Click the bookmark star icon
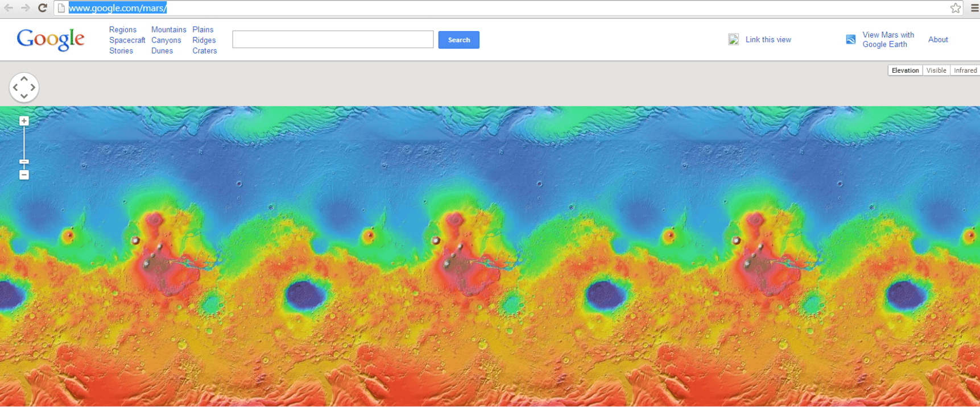The image size is (980, 407). [x=956, y=8]
